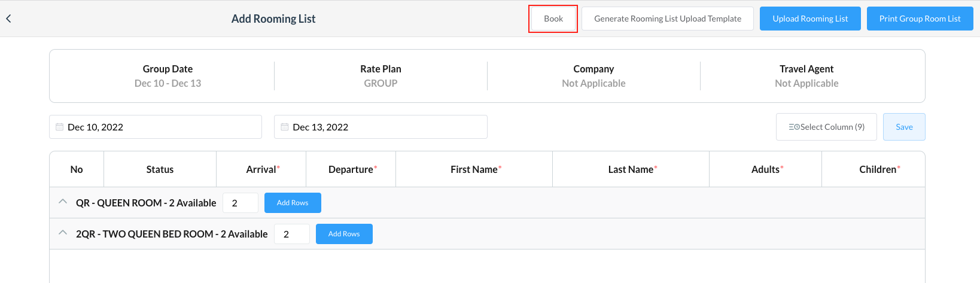Click the First Name column header
The width and height of the screenshot is (980, 283).
click(x=474, y=169)
